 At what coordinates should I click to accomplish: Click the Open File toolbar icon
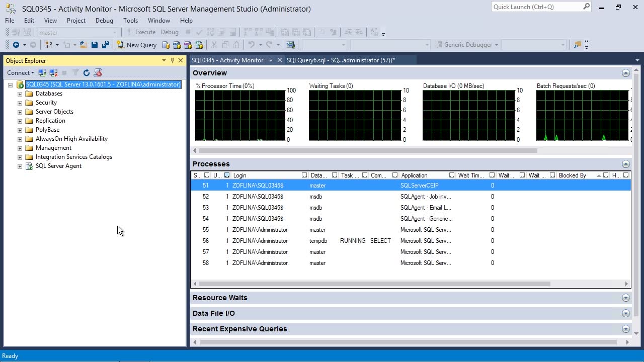pos(83,45)
